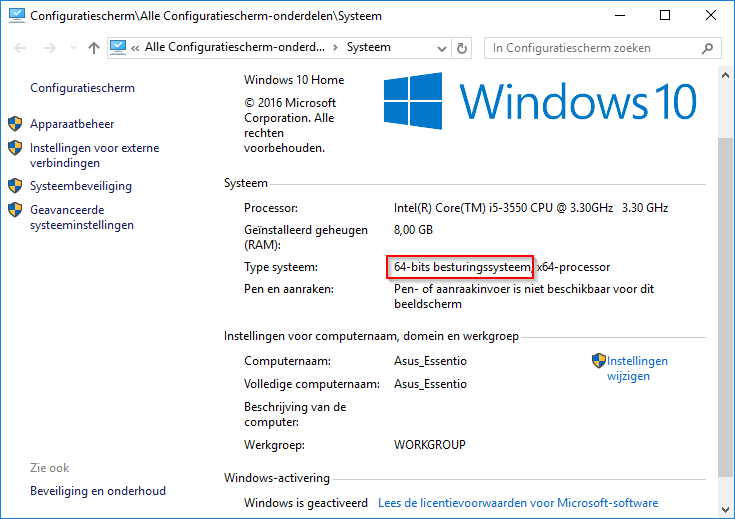Viewport: 735px width, 519px height.
Task: Open the address bar history dropdown
Action: (x=442, y=48)
